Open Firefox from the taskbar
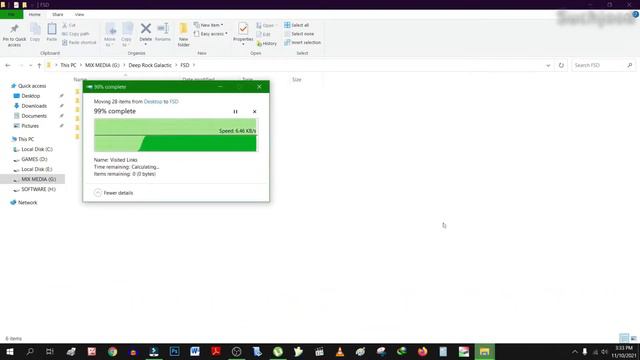The width and height of the screenshot is (640, 360). click(x=422, y=351)
